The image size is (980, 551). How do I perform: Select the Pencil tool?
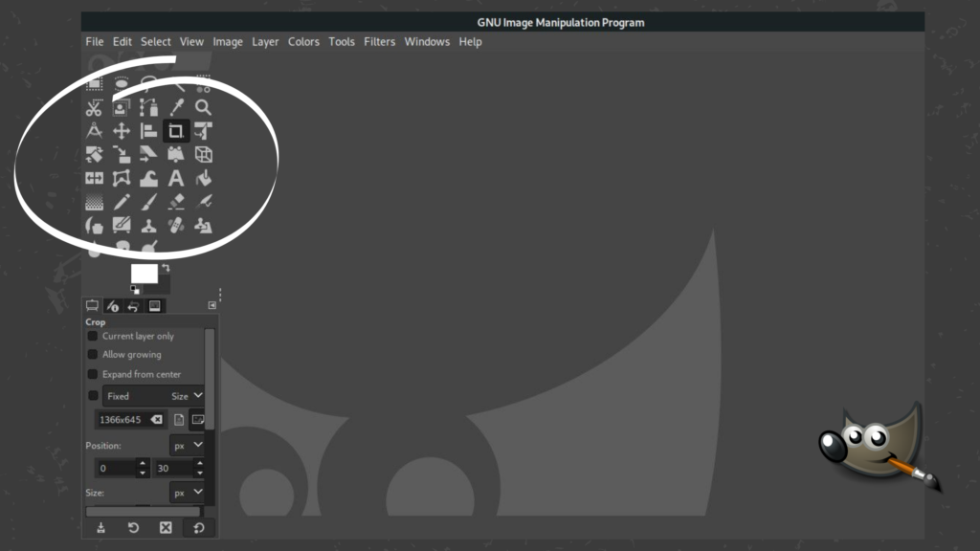(x=122, y=202)
